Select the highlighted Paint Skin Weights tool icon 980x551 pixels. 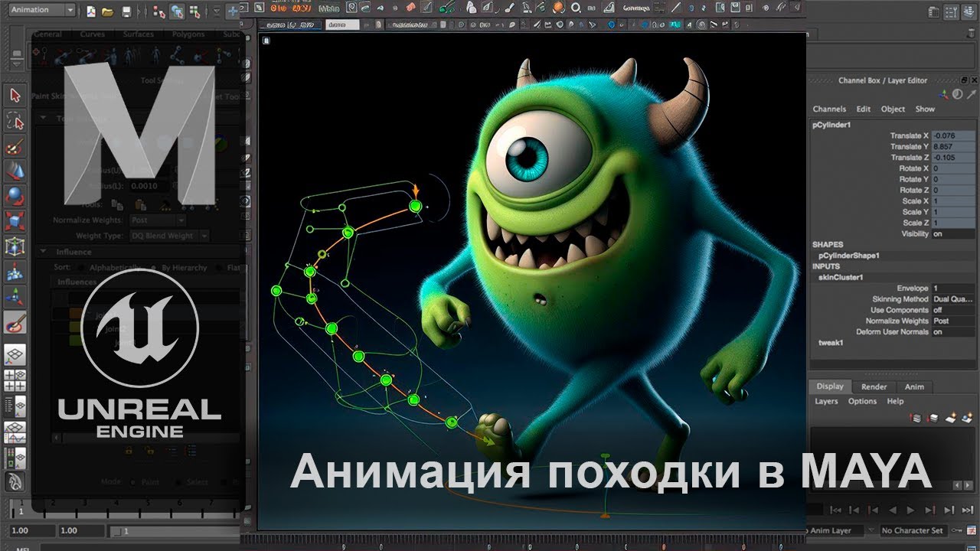pyautogui.click(x=15, y=323)
